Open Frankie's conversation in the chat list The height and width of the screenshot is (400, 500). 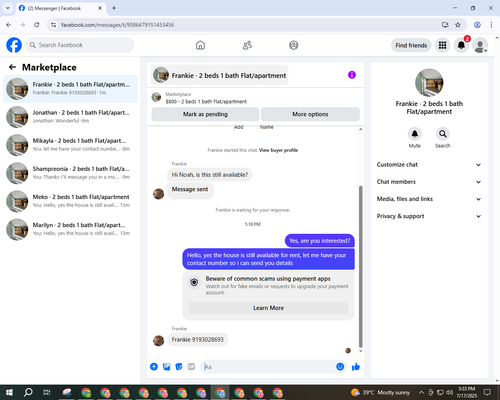click(70, 89)
